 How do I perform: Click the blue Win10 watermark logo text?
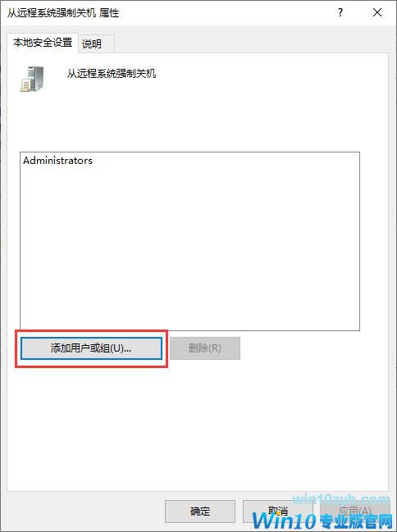[x=285, y=521]
